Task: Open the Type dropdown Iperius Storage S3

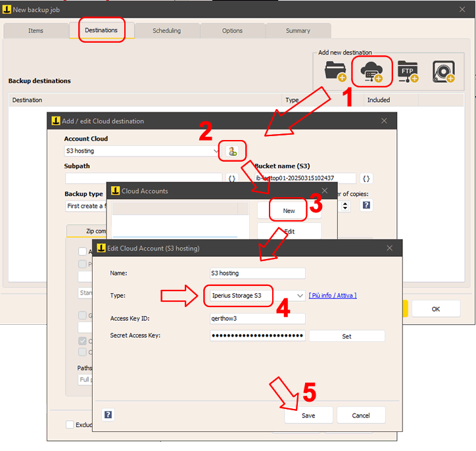Action: point(258,295)
